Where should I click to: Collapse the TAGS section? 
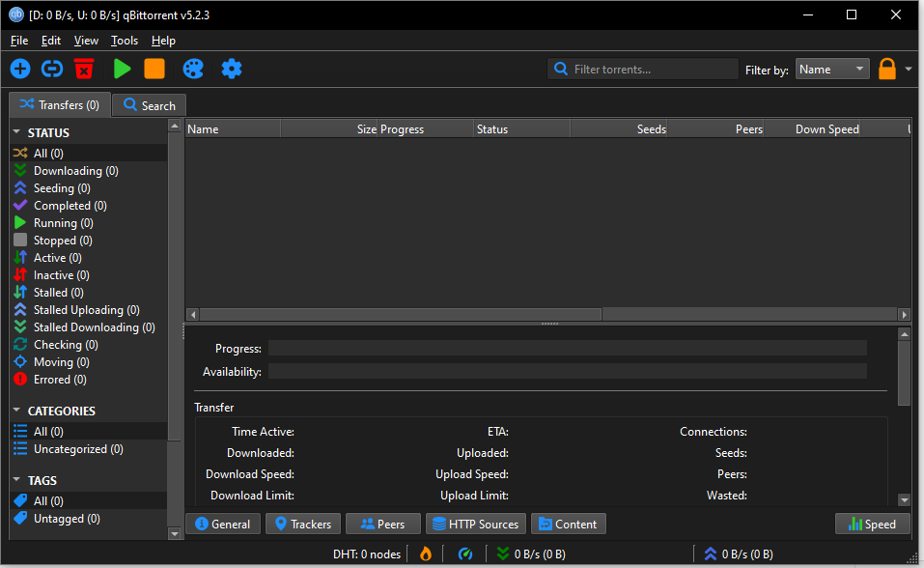pyautogui.click(x=16, y=479)
